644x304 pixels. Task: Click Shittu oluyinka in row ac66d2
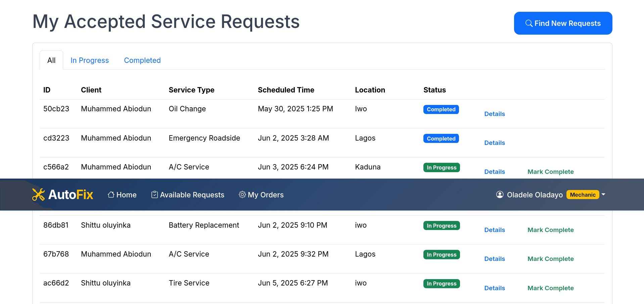pyautogui.click(x=106, y=283)
